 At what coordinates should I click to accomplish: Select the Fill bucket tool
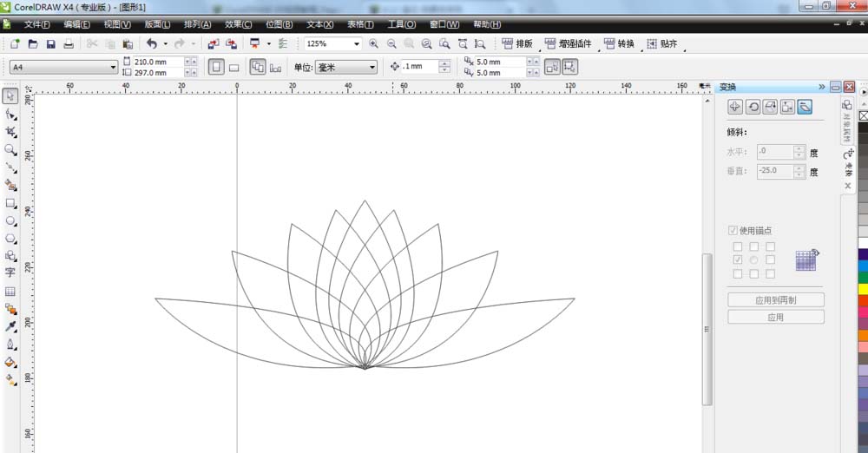click(x=10, y=362)
